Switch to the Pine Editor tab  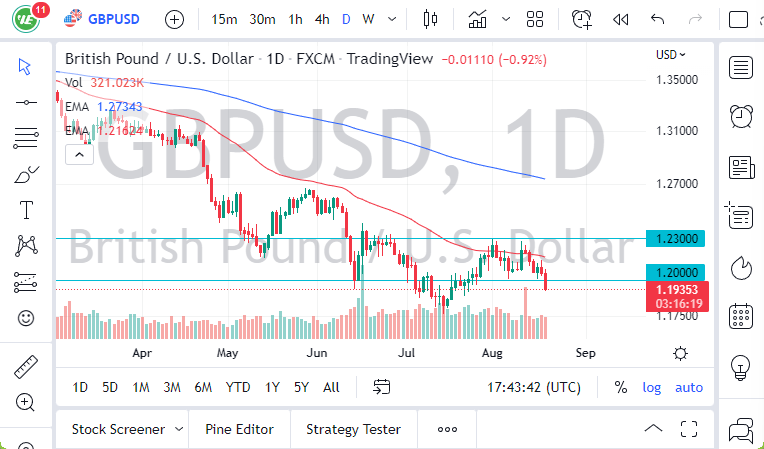coord(239,429)
